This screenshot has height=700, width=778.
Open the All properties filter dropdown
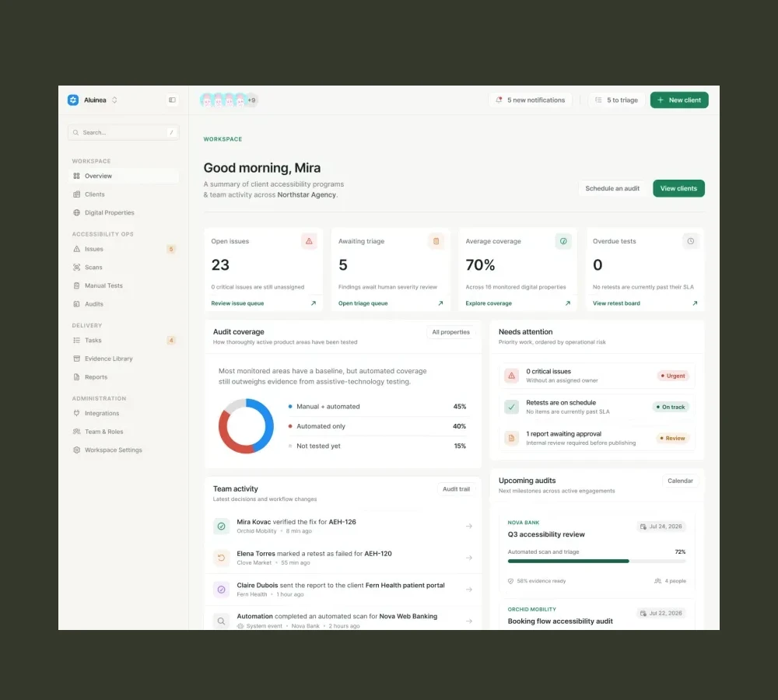coord(450,332)
